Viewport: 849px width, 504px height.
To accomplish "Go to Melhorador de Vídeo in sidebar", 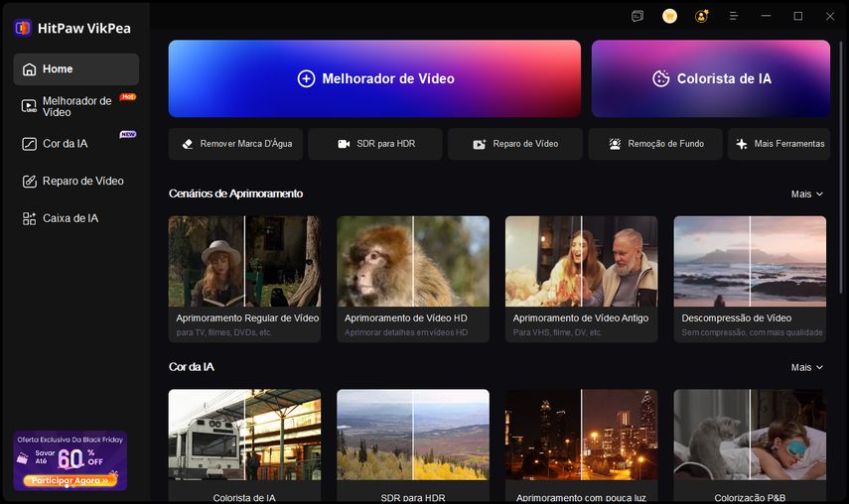I will click(75, 106).
